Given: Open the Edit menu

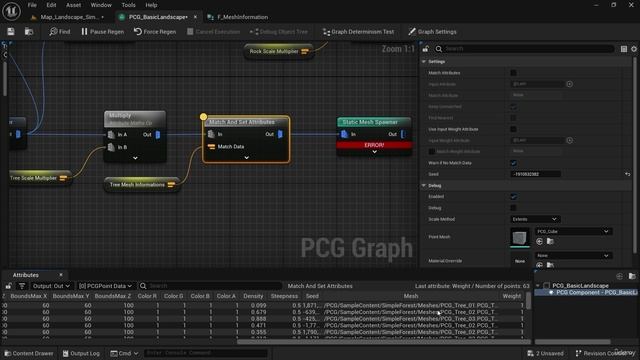Looking at the screenshot, I should point(51,5).
